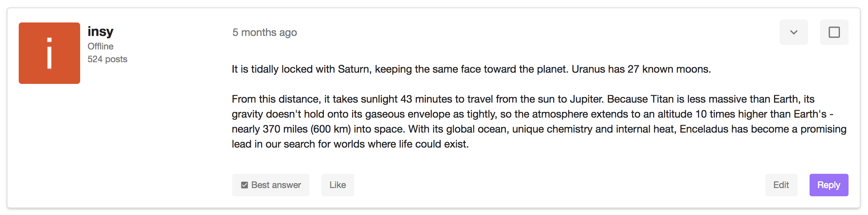This screenshot has width=868, height=215.
Task: Click the word Titan in the post
Action: (662, 99)
